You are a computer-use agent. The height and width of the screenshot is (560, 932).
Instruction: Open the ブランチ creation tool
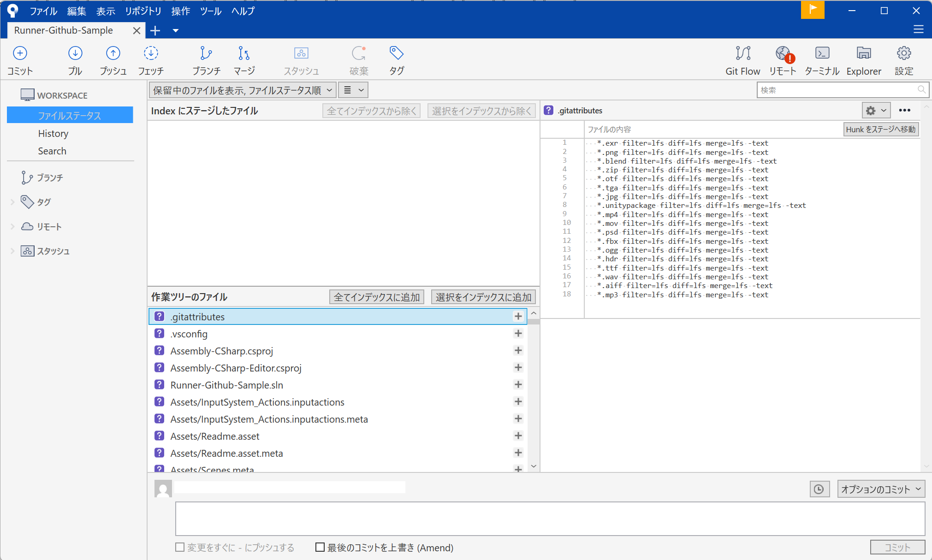[x=206, y=60]
